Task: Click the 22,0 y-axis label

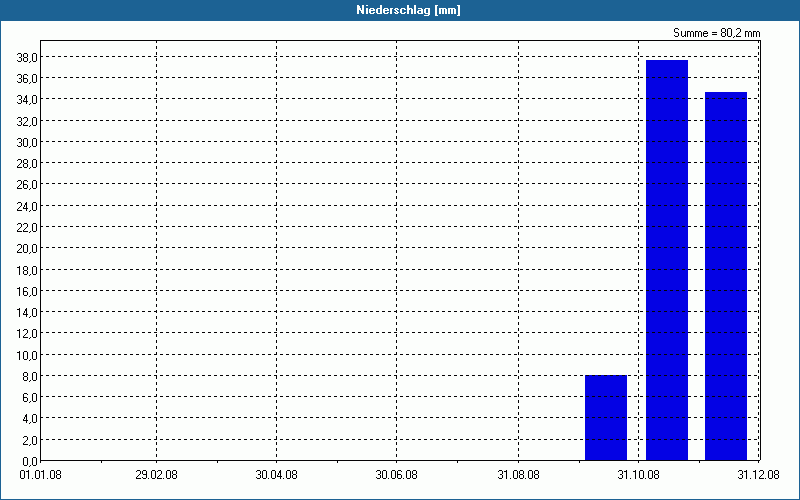Action: (27, 227)
